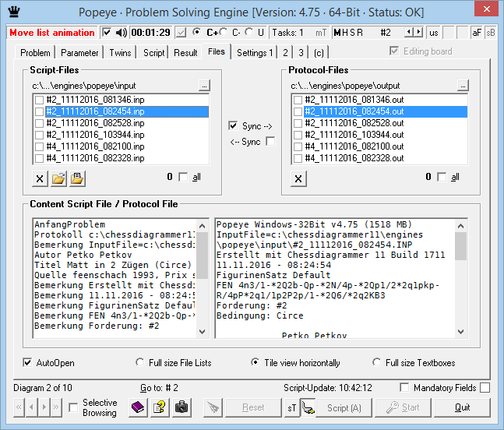The height and width of the screenshot is (430, 504).
Task: Switch to Script tab
Action: tap(153, 53)
